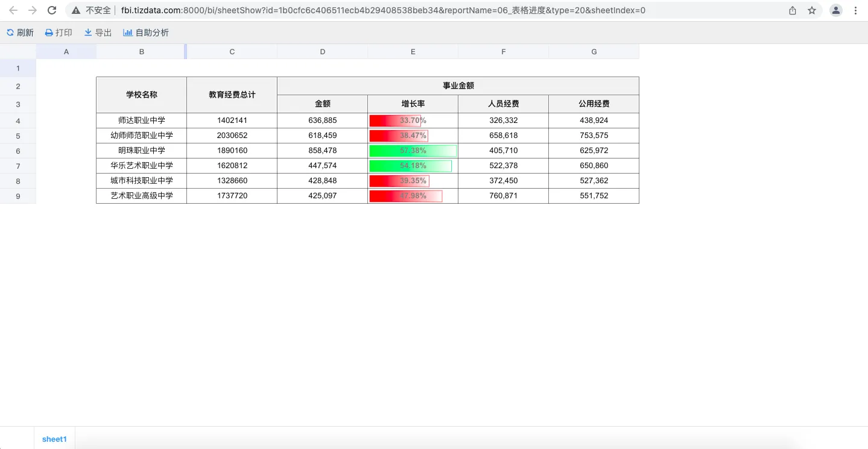868x449 pixels.
Task: Open the browser profile icon
Action: tap(835, 10)
